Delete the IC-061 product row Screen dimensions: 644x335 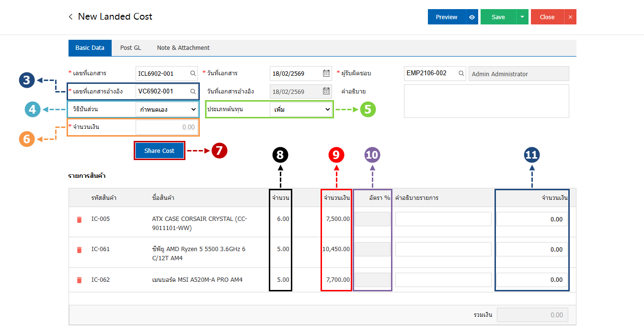point(80,250)
